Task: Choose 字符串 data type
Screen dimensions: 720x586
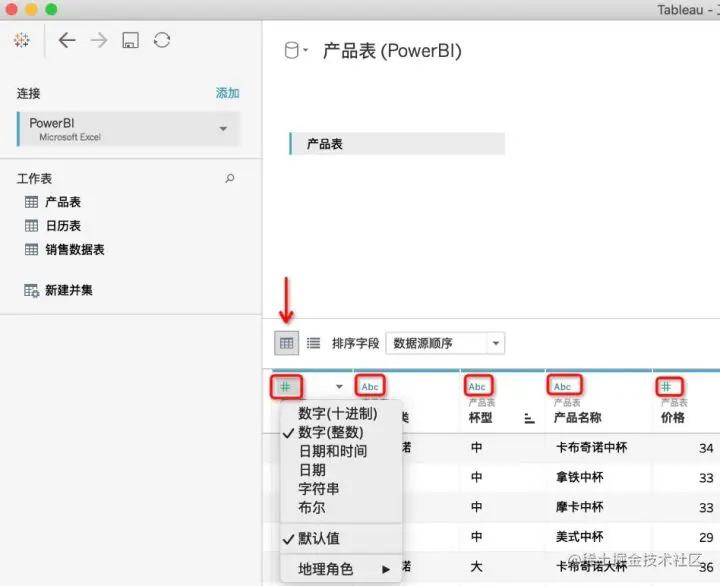Action: tap(319, 489)
